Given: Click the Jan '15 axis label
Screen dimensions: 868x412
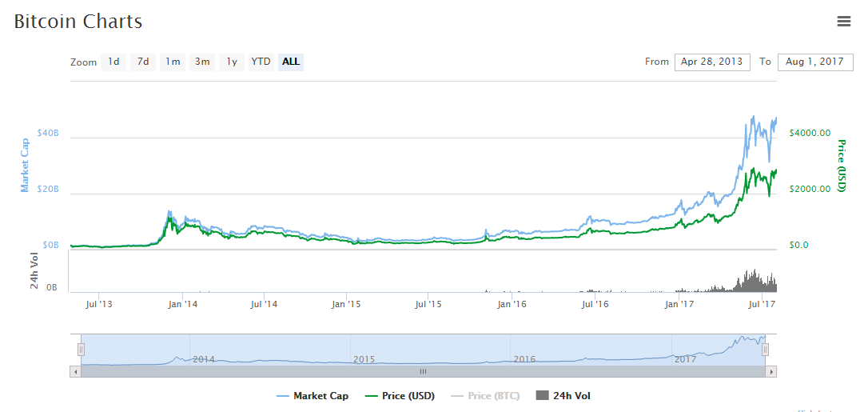Looking at the screenshot, I should [347, 303].
